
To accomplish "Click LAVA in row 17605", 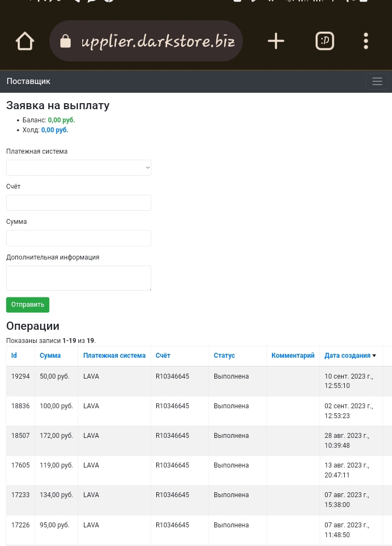I will click(x=91, y=465).
